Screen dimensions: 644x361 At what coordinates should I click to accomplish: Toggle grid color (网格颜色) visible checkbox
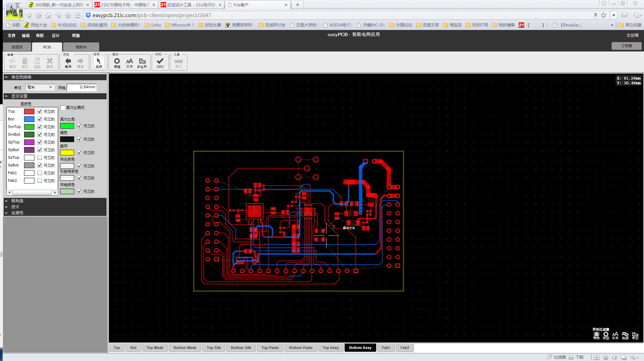pyautogui.click(x=79, y=191)
